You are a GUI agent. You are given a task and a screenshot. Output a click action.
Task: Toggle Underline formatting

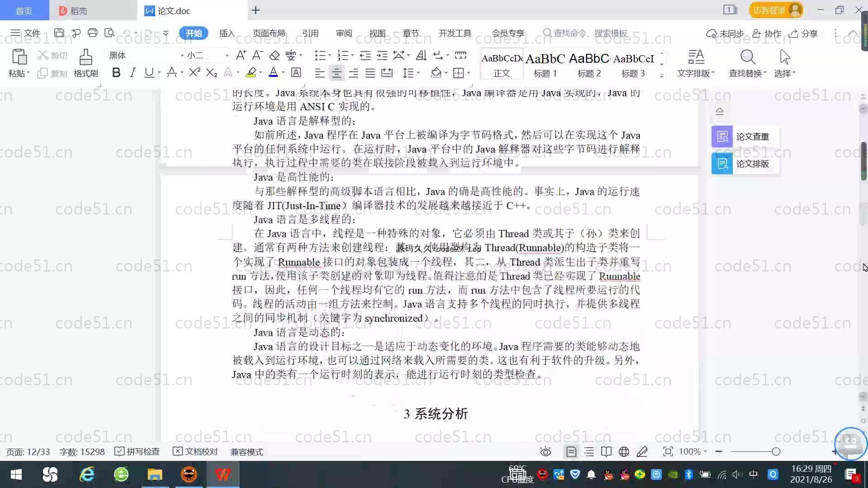tap(149, 72)
